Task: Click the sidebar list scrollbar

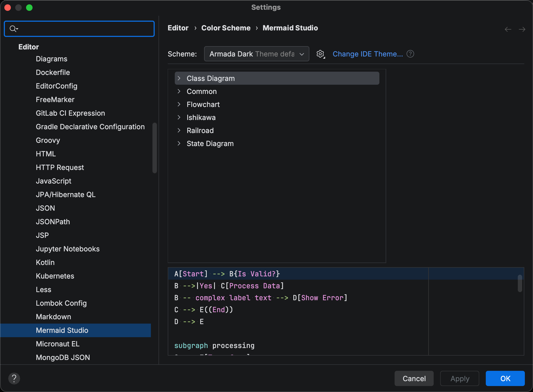Action: click(155, 148)
